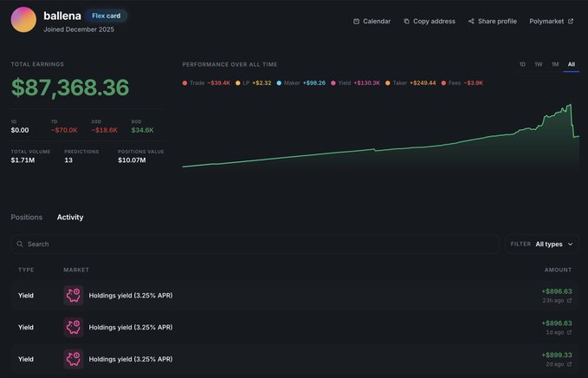The image size is (588, 378).
Task: Open the Calendar view
Action: (x=372, y=22)
